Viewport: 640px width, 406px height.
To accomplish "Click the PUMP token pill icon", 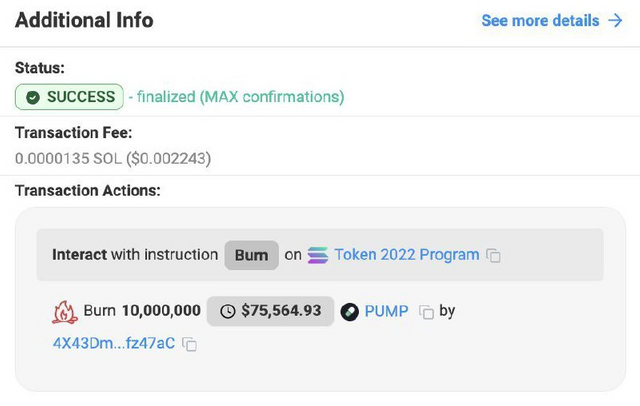I will (x=349, y=312).
